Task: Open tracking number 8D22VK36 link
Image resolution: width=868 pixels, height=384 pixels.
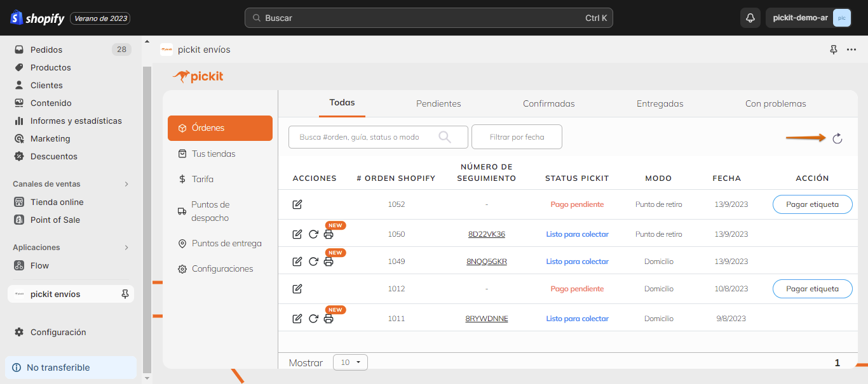Action: pos(486,234)
